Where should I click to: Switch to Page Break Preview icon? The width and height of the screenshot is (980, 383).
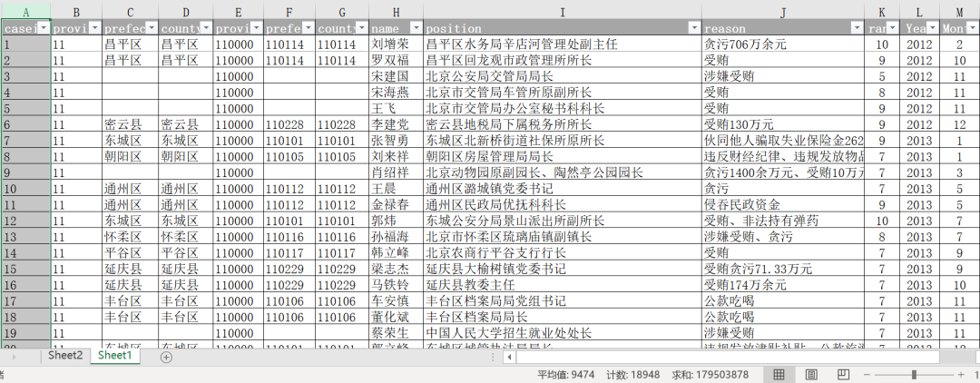click(843, 374)
